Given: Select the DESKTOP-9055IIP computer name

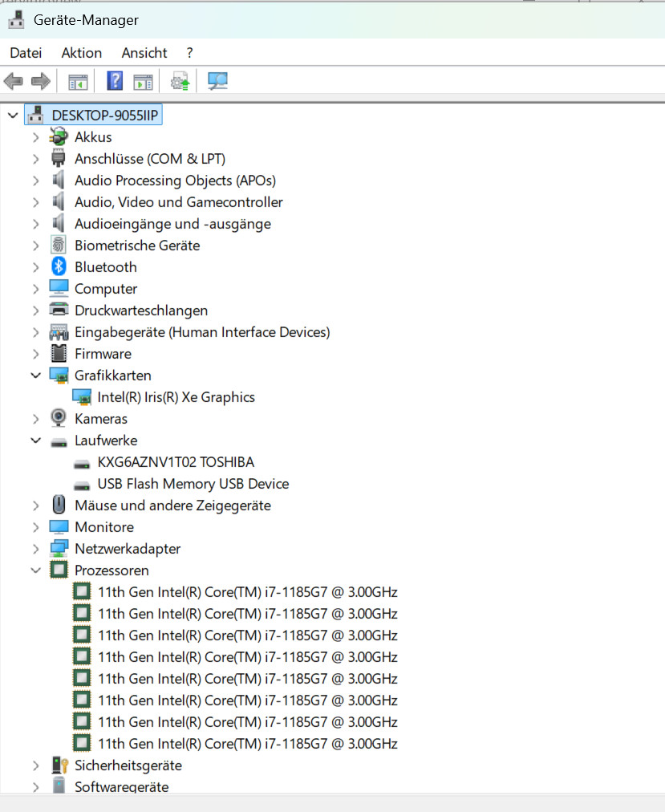Looking at the screenshot, I should click(x=105, y=115).
